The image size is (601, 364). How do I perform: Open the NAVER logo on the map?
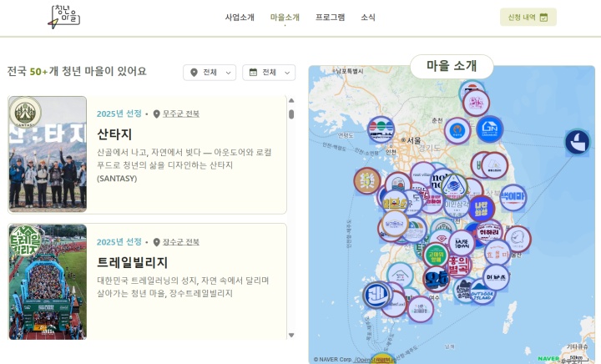point(548,359)
